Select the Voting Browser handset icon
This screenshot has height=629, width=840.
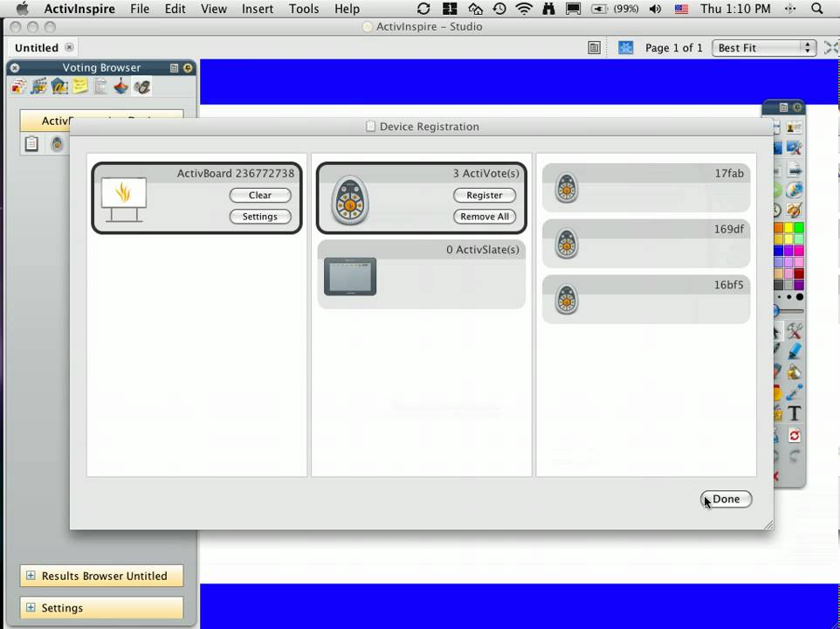pyautogui.click(x=141, y=86)
